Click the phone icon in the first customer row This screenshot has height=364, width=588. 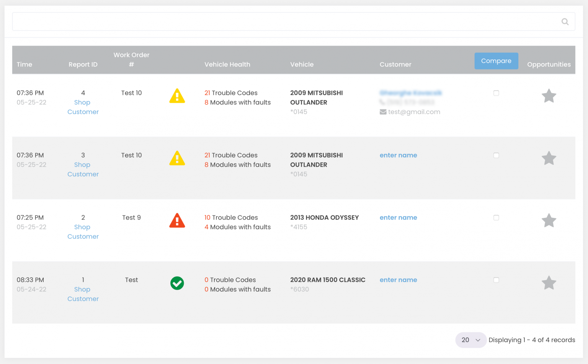coord(383,102)
